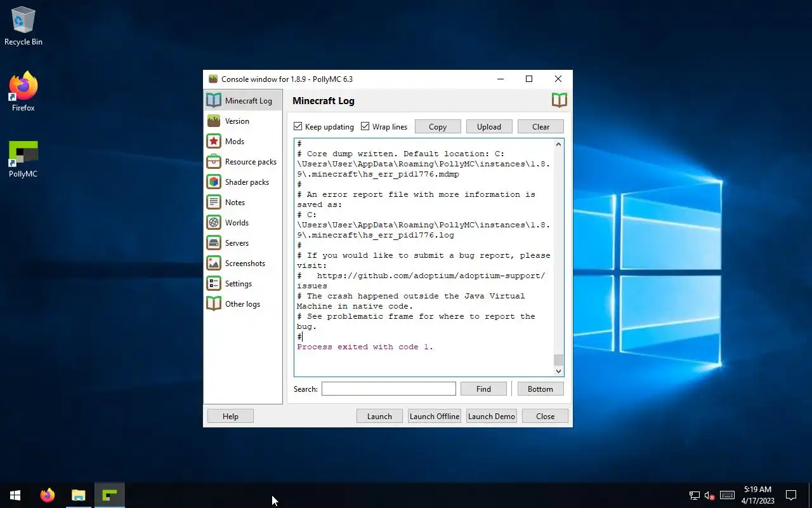Select the Resource packs icon
This screenshot has width=812, height=508.
(214, 161)
